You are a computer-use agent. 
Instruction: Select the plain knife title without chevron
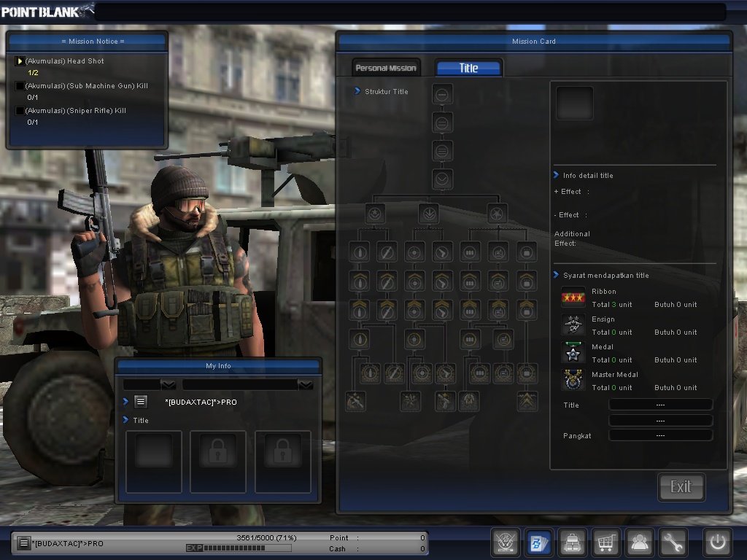click(x=387, y=252)
